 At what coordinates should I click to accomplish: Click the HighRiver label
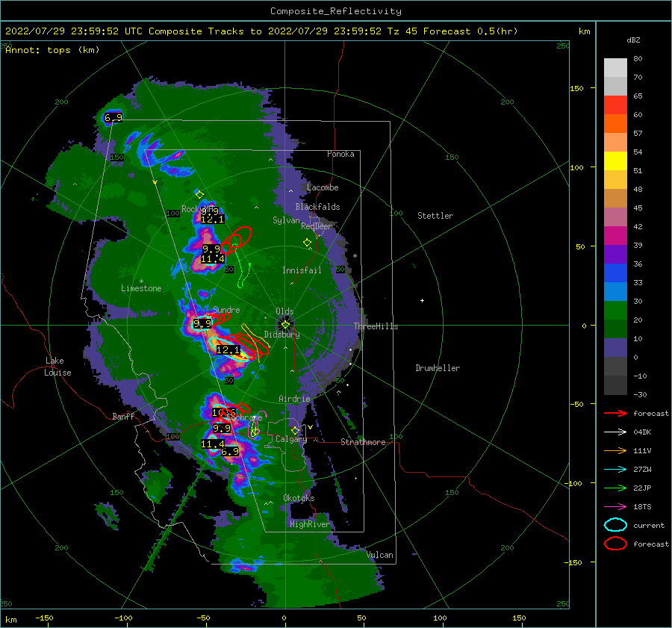310,524
